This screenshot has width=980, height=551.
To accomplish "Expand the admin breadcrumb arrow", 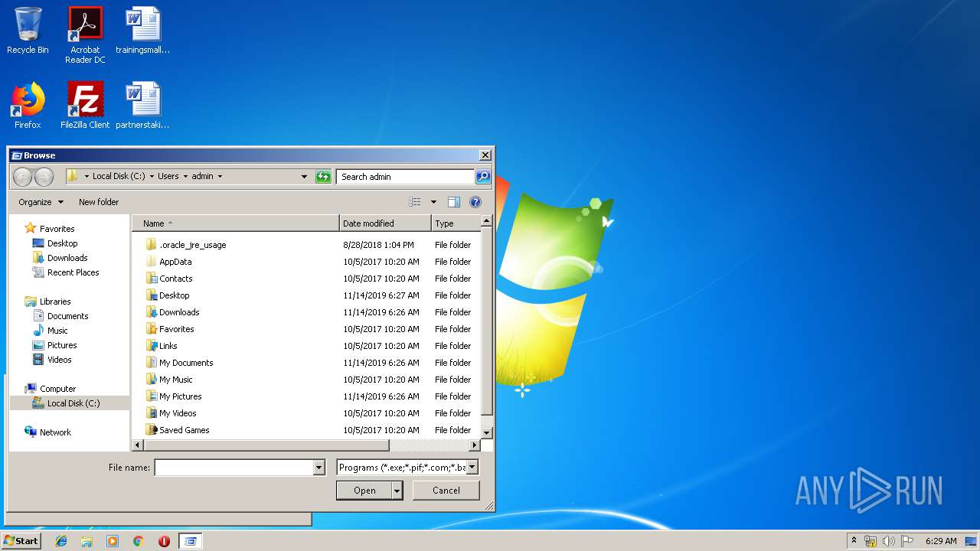I will [x=220, y=177].
